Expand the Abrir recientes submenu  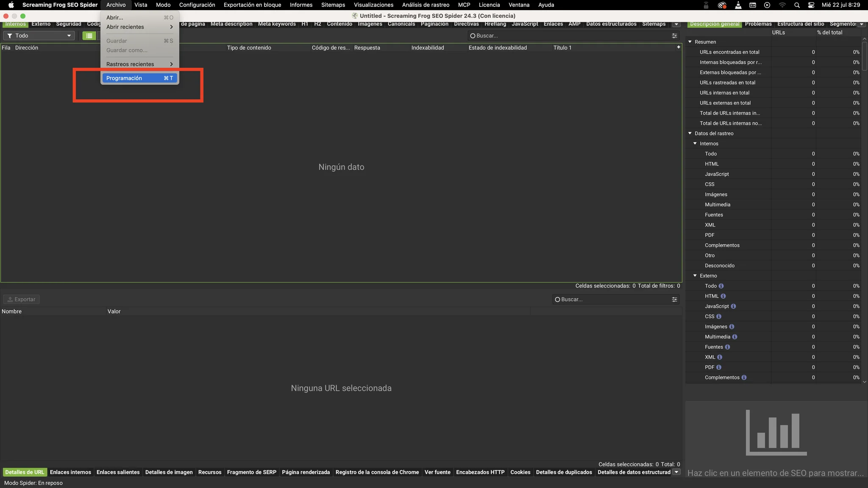(139, 27)
